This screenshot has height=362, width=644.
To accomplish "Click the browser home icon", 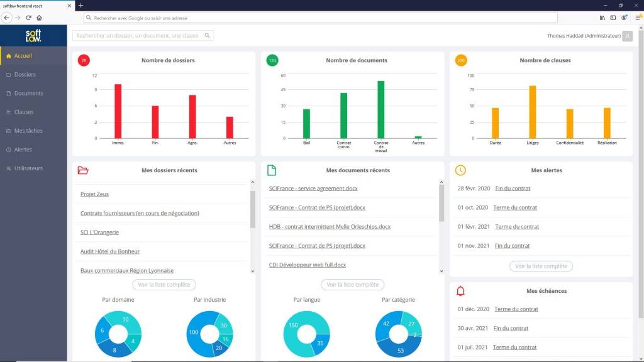I will click(39, 18).
